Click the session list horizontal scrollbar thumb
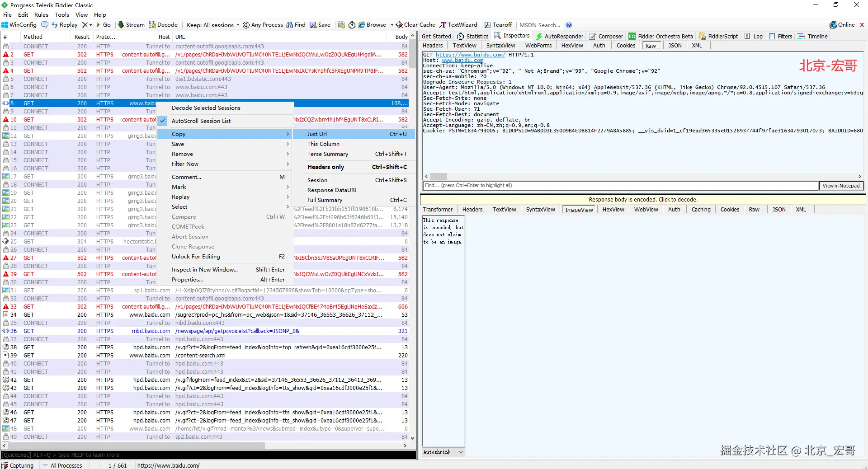The image size is (868, 469). click(137, 446)
